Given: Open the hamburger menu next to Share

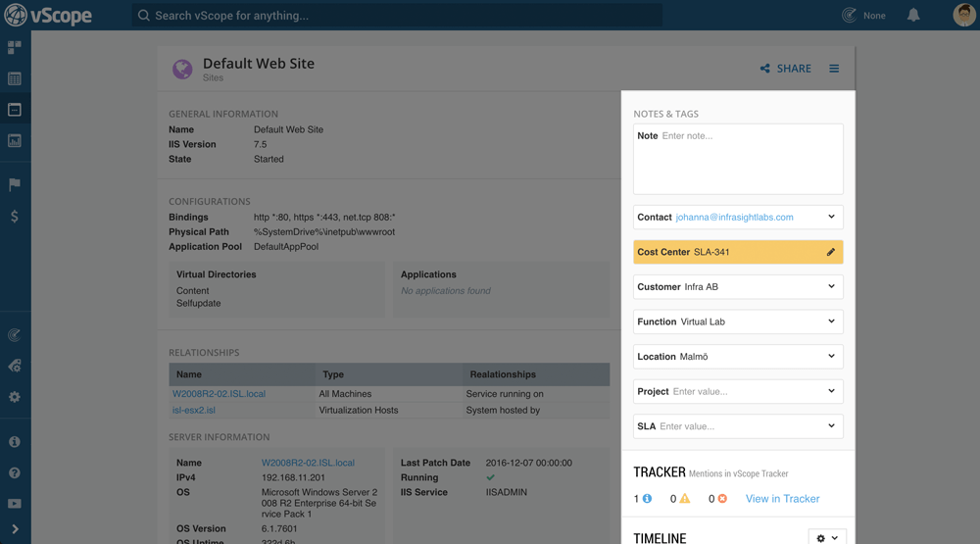Looking at the screenshot, I should tap(834, 69).
